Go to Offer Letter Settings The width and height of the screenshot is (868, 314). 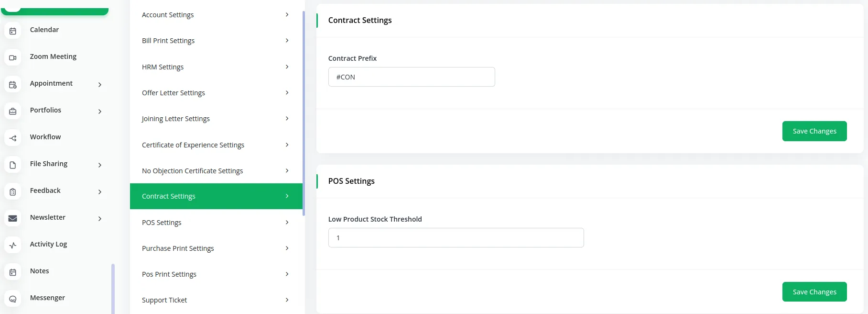point(216,93)
